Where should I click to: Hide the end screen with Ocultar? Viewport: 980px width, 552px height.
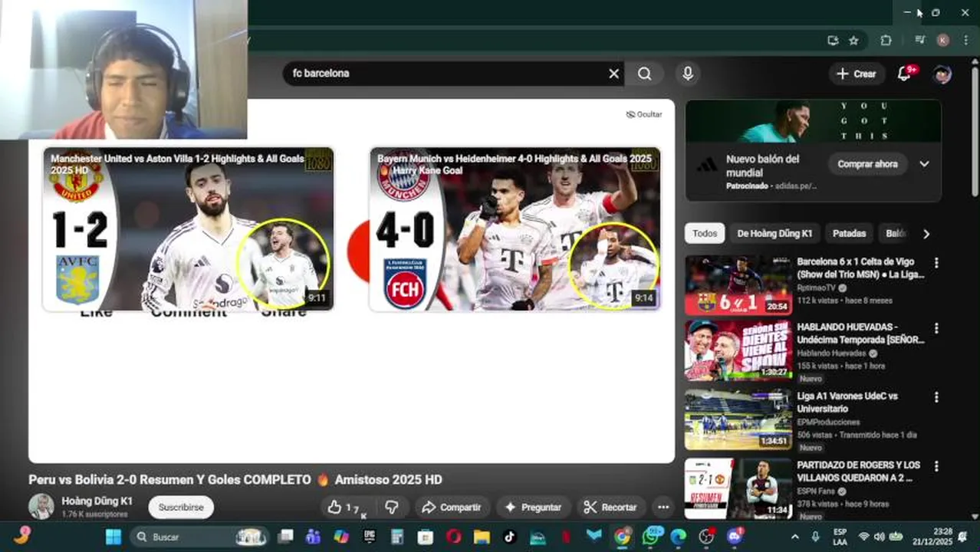[644, 114]
